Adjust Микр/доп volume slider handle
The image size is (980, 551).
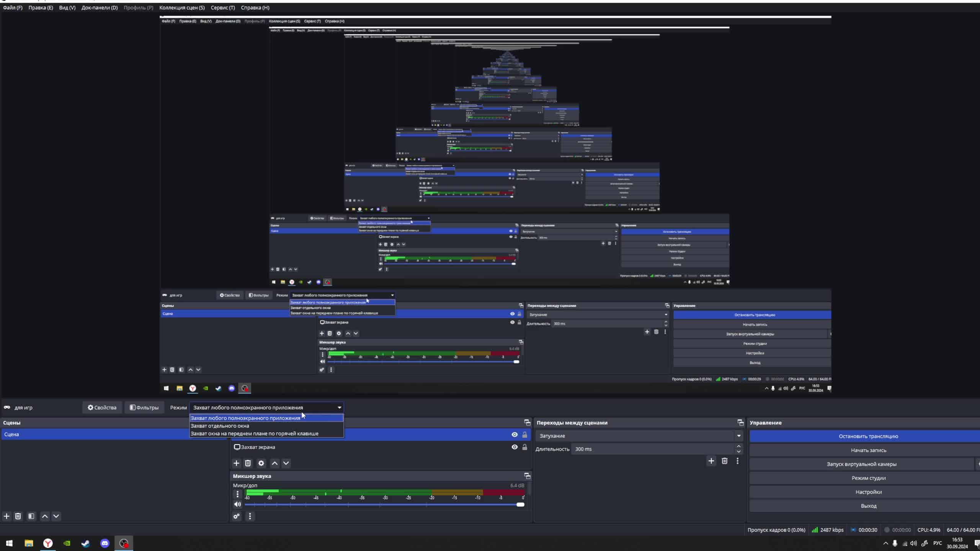[x=520, y=505]
